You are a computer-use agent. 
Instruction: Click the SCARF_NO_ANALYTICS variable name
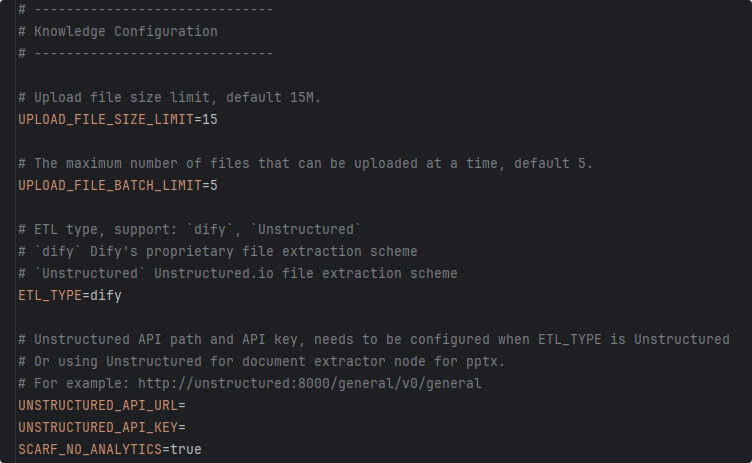(90, 450)
